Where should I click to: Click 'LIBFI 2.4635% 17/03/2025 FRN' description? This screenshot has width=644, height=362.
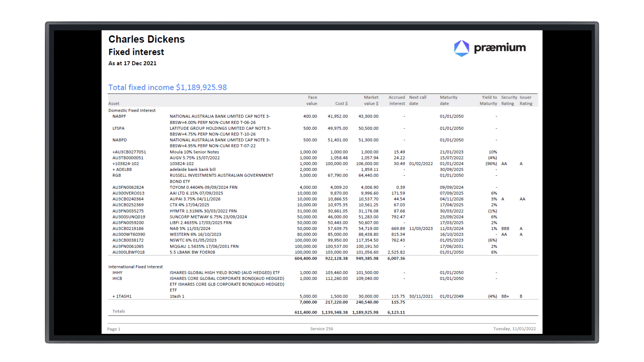(201, 223)
